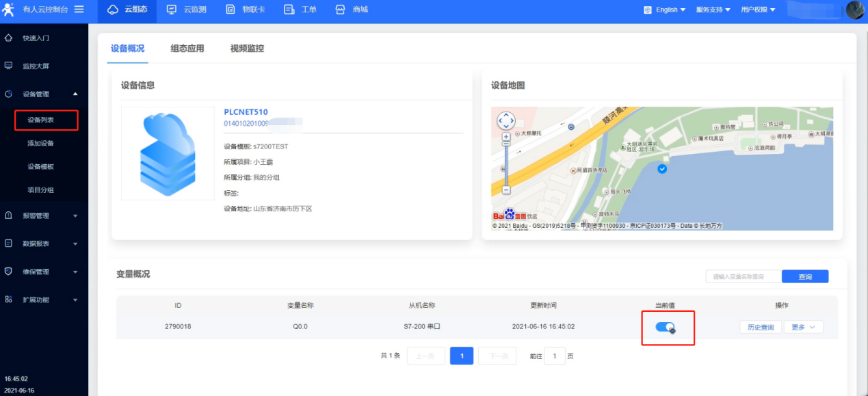
Task: Click the 云监测 icon in top navigation
Action: [x=171, y=10]
